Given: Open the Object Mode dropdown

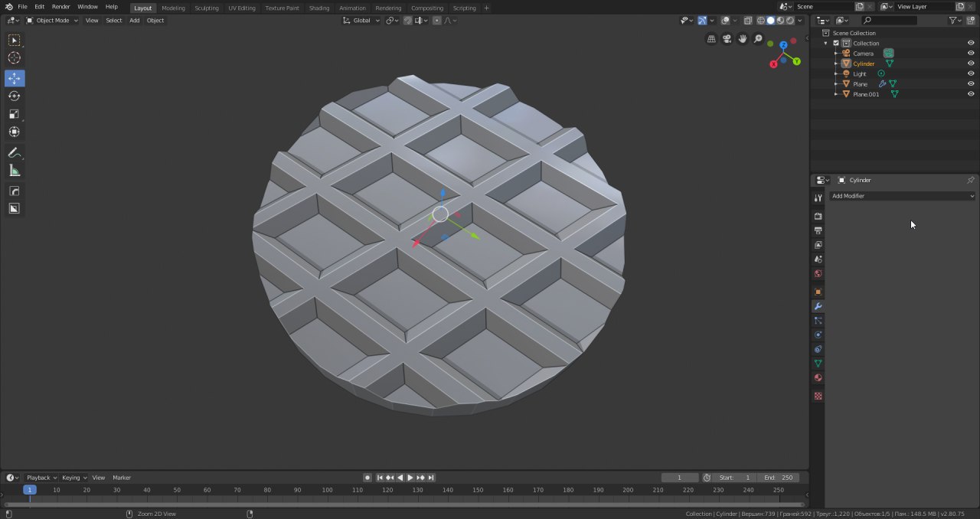Looking at the screenshot, I should pos(52,21).
